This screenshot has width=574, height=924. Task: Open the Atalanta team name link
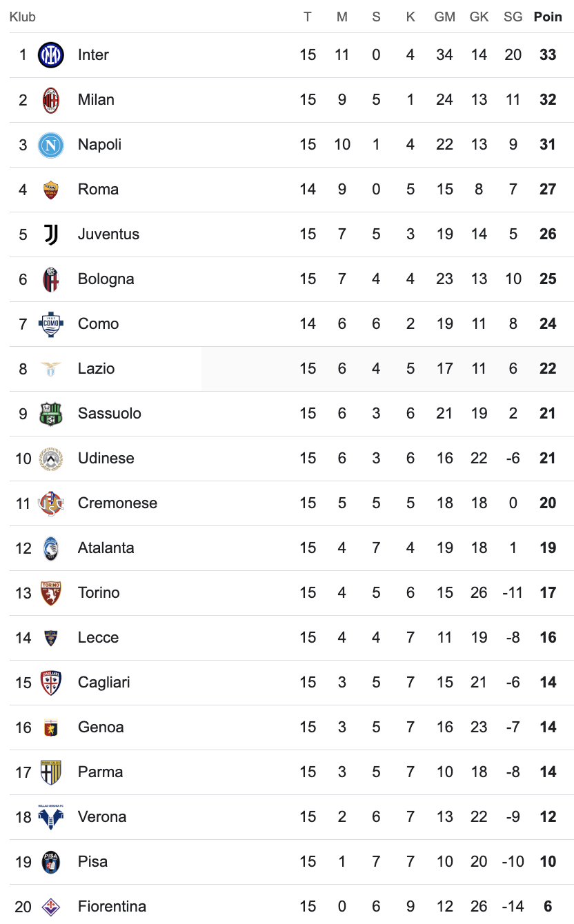pyautogui.click(x=106, y=548)
